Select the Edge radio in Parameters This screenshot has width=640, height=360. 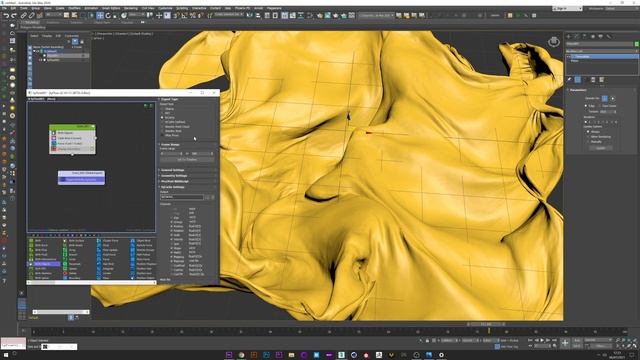coord(587,106)
